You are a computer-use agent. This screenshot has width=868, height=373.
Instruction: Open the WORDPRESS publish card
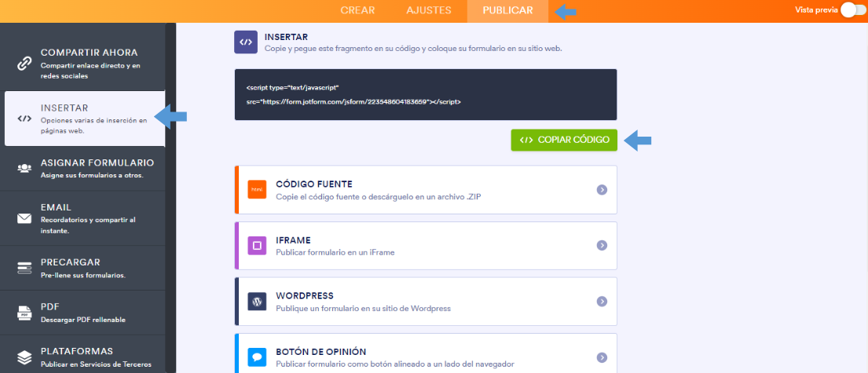(426, 302)
